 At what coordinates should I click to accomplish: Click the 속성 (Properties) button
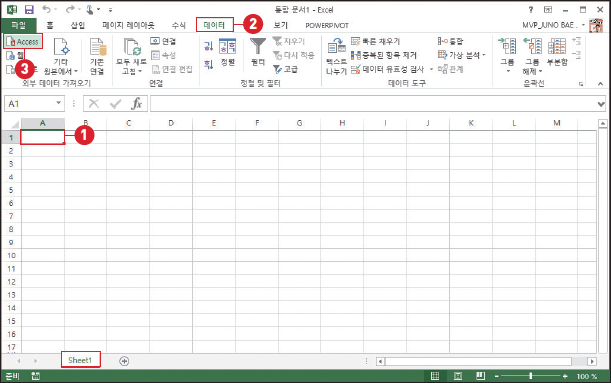(163, 55)
